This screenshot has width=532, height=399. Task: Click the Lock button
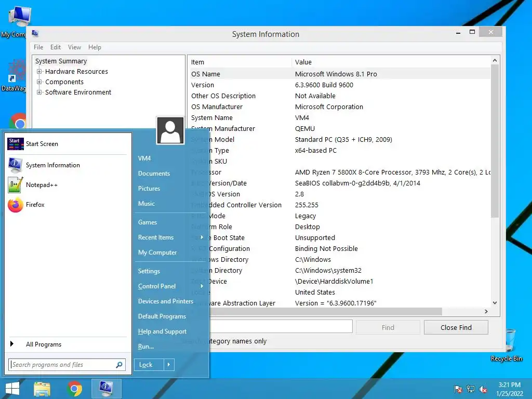(x=149, y=365)
